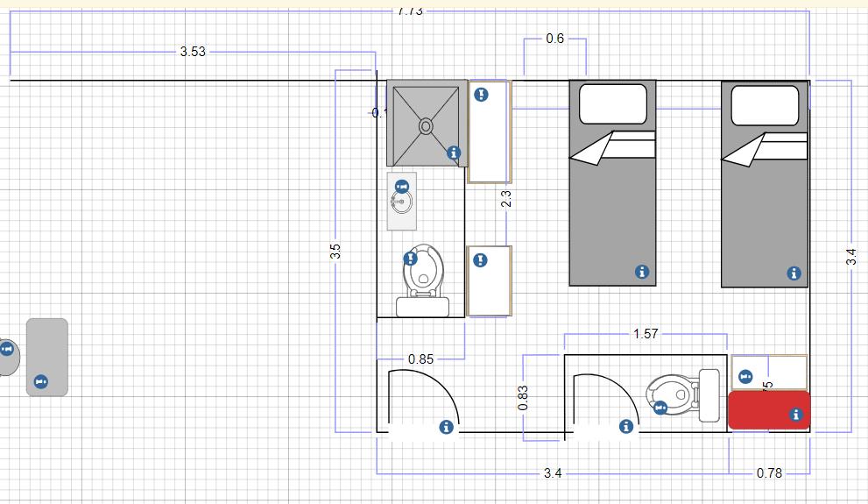Click the info icon on the left door
The height and width of the screenshot is (504, 868).
point(446,427)
